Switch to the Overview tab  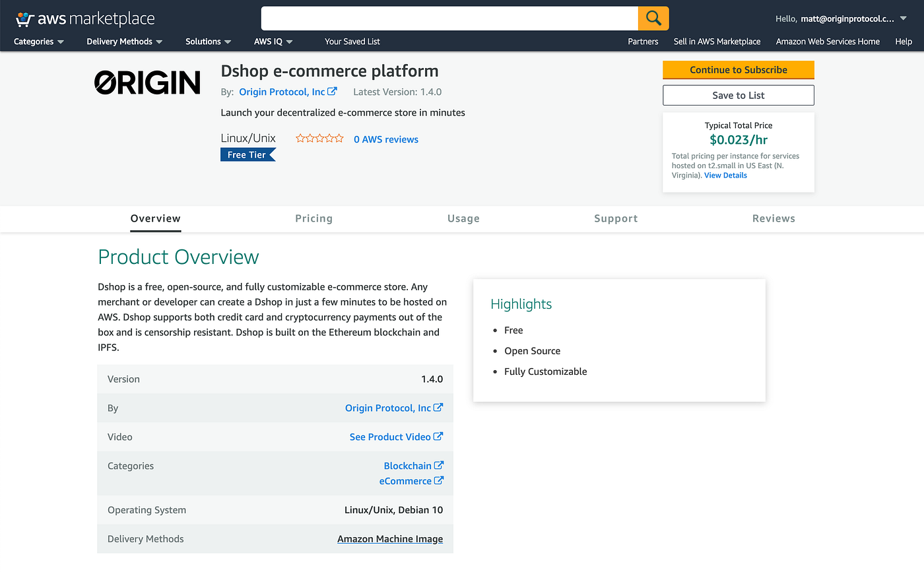click(156, 218)
